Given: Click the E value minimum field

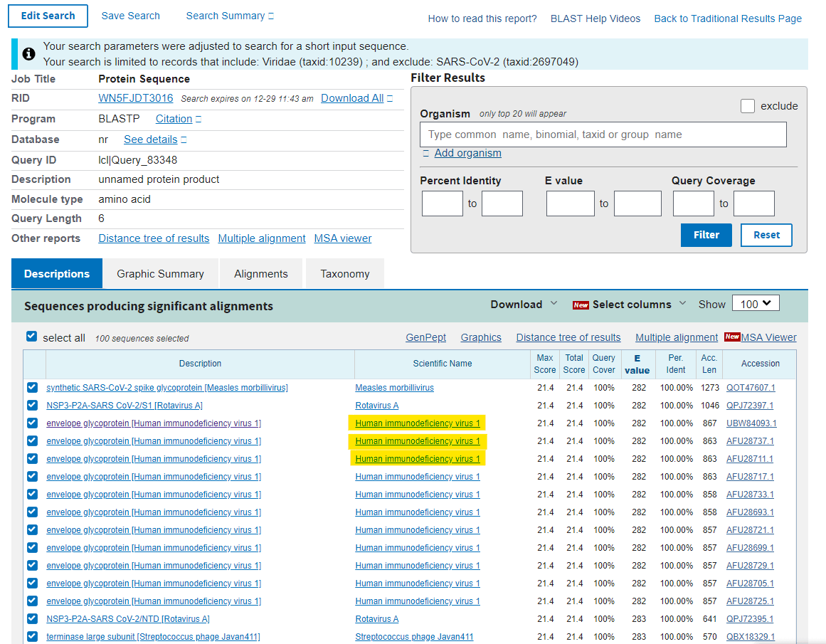Looking at the screenshot, I should (x=571, y=204).
